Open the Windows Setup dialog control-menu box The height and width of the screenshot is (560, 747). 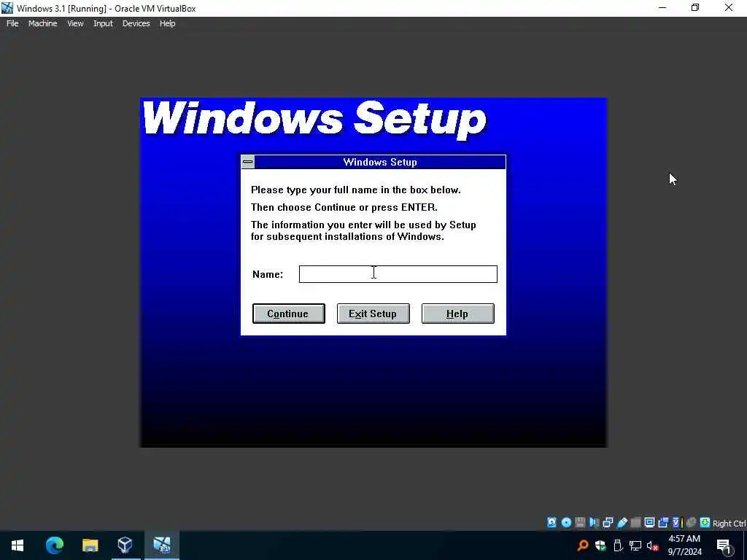pyautogui.click(x=248, y=162)
